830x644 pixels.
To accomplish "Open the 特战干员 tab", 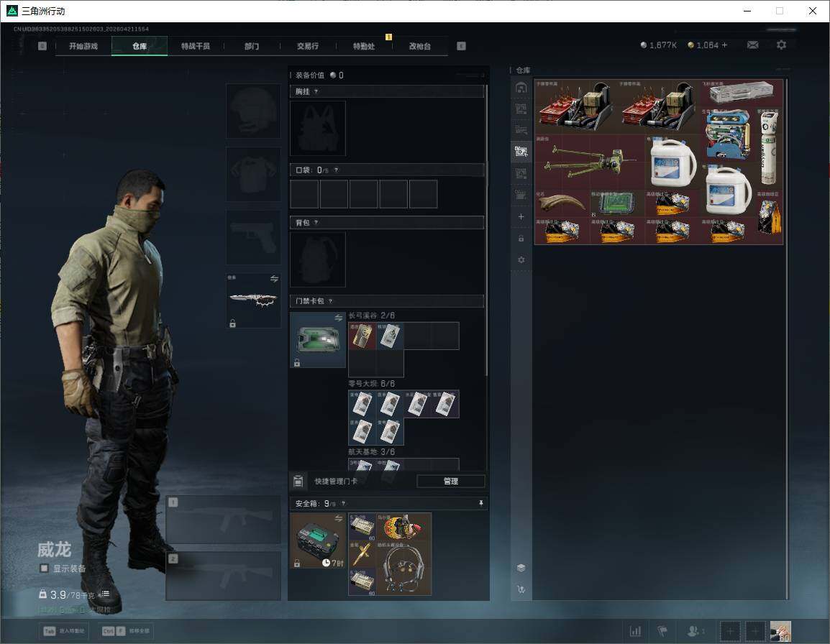I will coord(196,46).
